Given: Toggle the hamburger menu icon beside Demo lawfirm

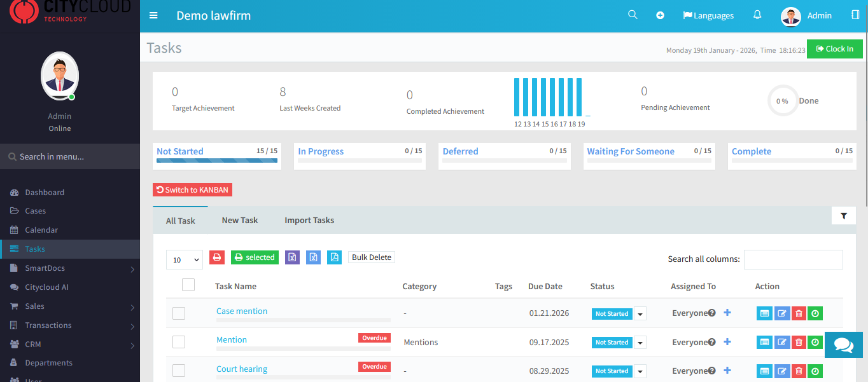Looking at the screenshot, I should (153, 15).
